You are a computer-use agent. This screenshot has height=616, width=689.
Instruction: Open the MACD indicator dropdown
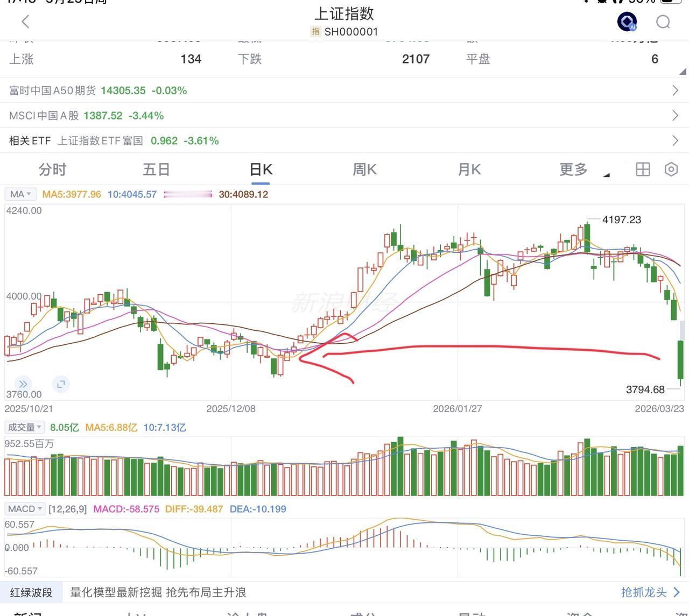(25, 509)
